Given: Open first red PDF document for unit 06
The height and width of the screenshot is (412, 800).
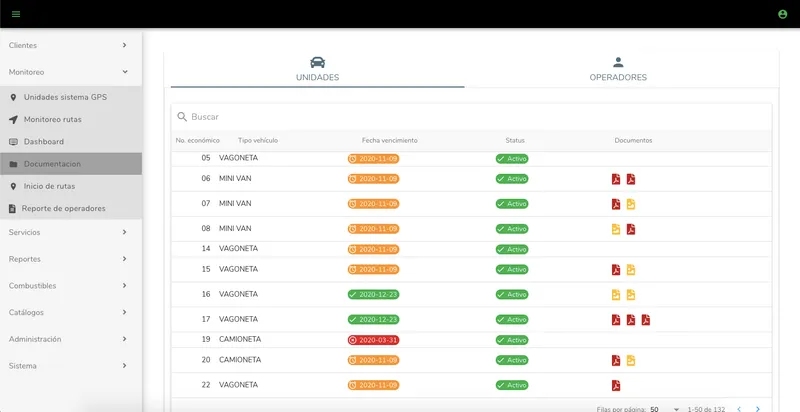Looking at the screenshot, I should coord(616,179).
